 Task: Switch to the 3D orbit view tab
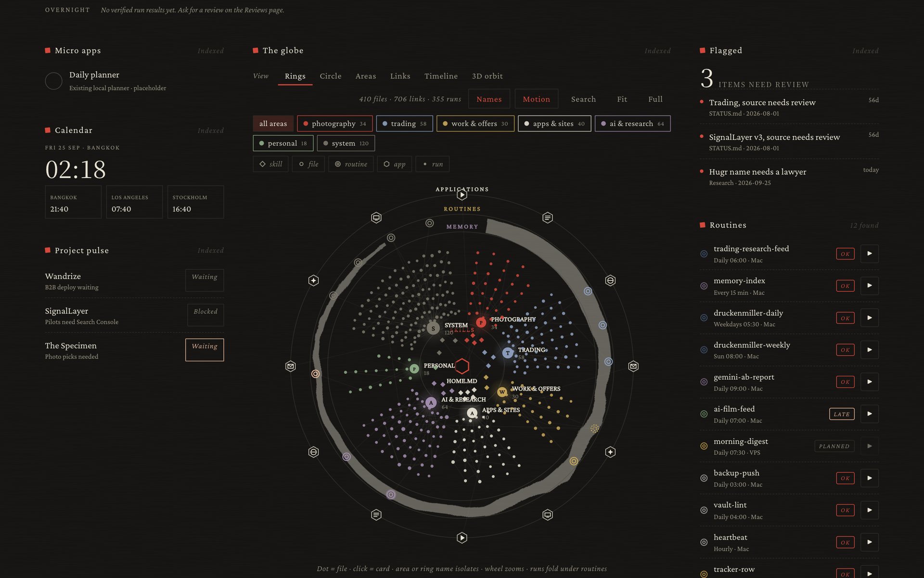pos(487,76)
